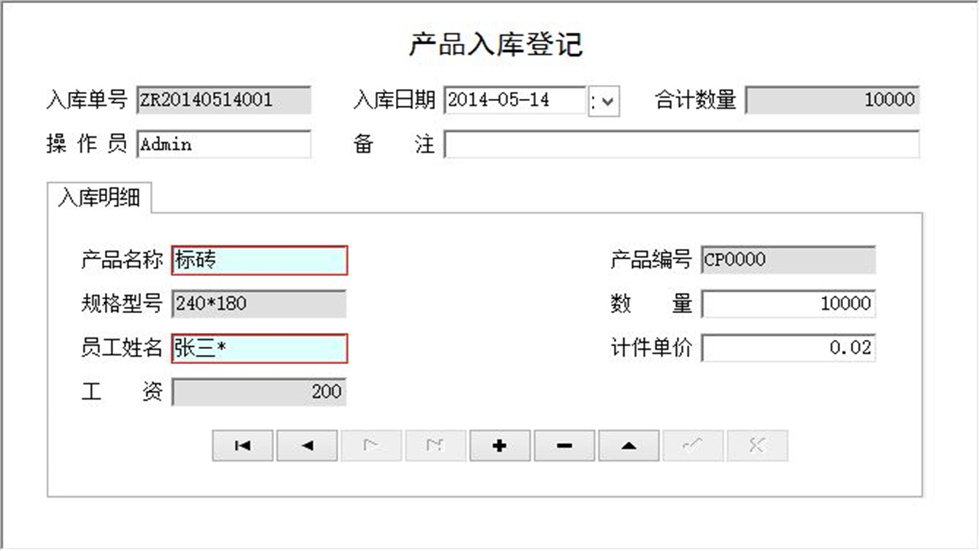
Task: Jump to the last record
Action: pyautogui.click(x=435, y=445)
